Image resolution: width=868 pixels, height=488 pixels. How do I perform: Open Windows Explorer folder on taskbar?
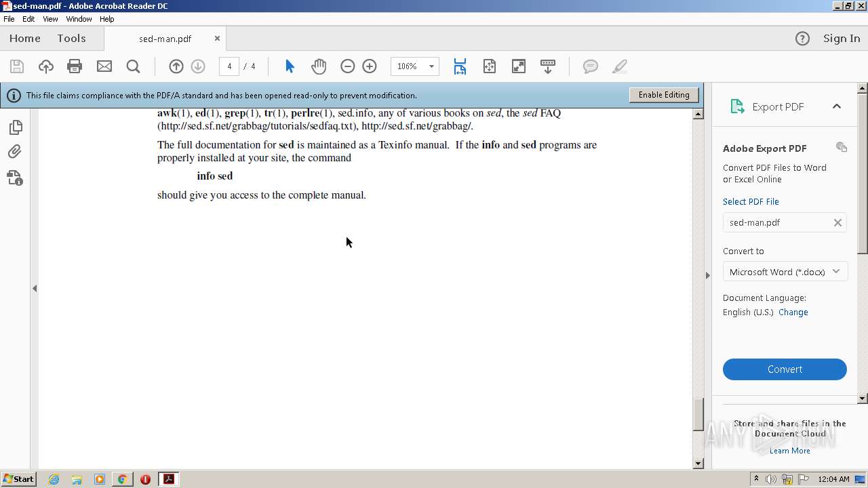tap(77, 479)
